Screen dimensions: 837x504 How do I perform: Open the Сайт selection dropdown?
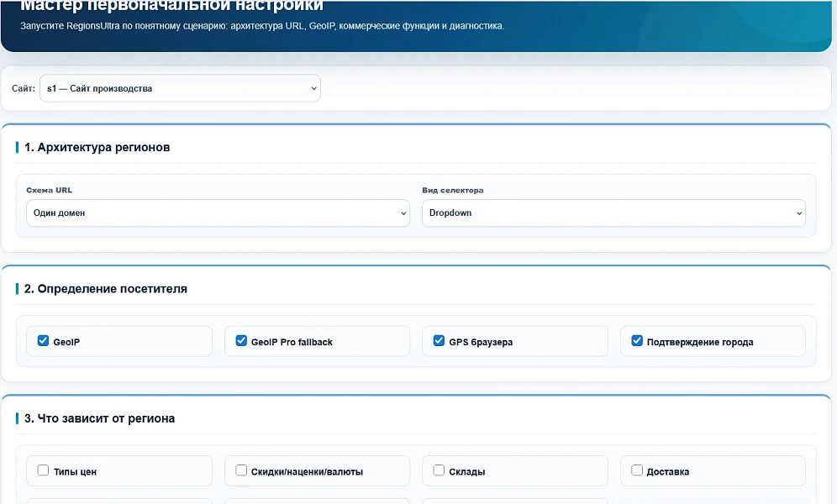pos(180,88)
